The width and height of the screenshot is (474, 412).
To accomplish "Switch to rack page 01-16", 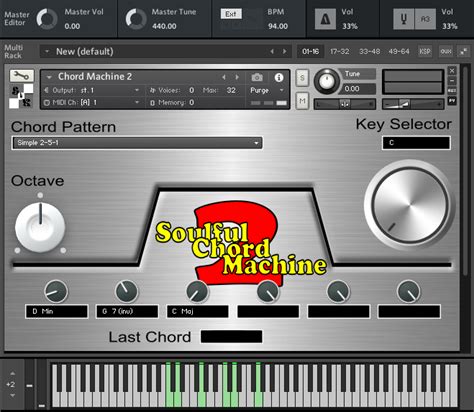I will click(310, 51).
